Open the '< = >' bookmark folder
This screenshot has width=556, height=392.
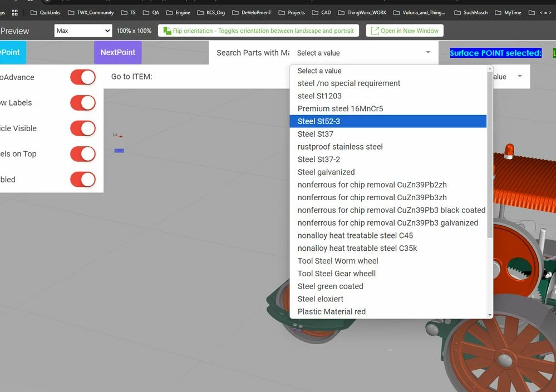(540, 13)
